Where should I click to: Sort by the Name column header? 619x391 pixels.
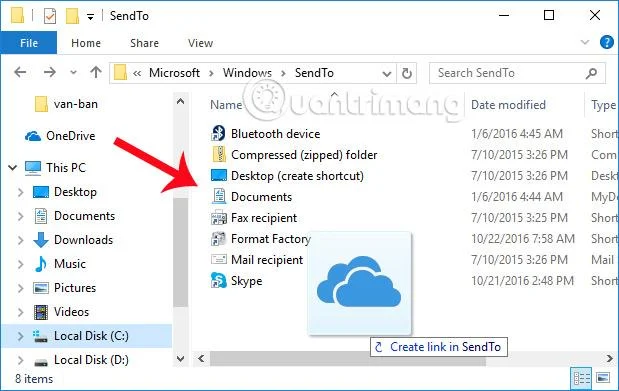(226, 105)
